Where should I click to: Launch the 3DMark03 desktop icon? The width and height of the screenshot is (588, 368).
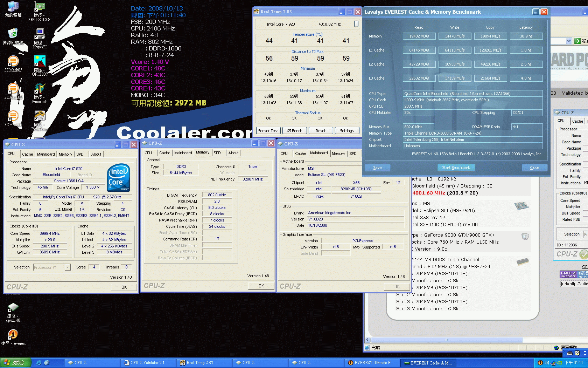click(13, 64)
